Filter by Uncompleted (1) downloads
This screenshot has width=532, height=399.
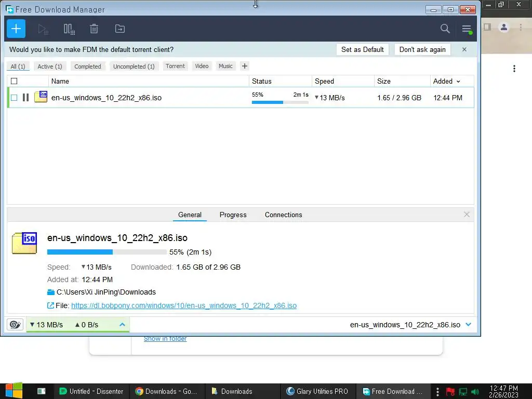[x=134, y=66]
